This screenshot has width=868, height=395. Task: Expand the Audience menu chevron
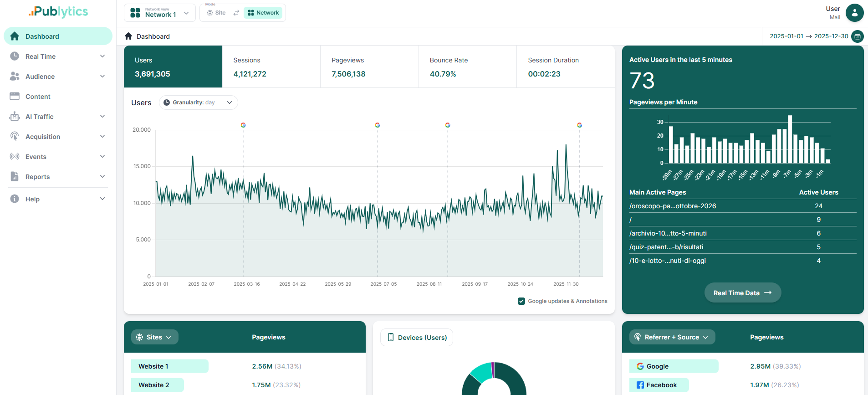102,76
